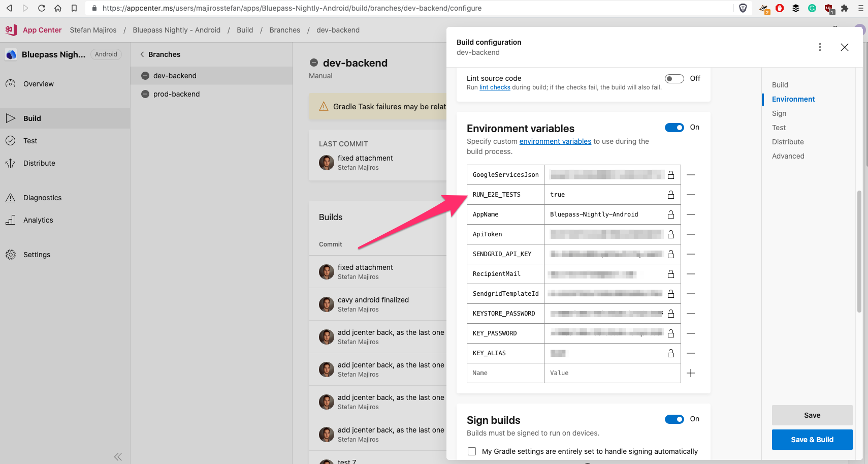Remove the RecipientMail variable with minus
868x464 pixels.
click(691, 274)
